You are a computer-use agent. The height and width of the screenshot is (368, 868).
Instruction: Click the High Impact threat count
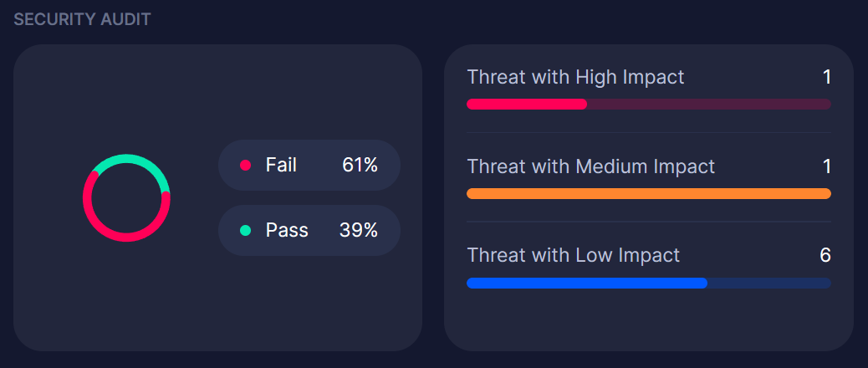pos(826,78)
